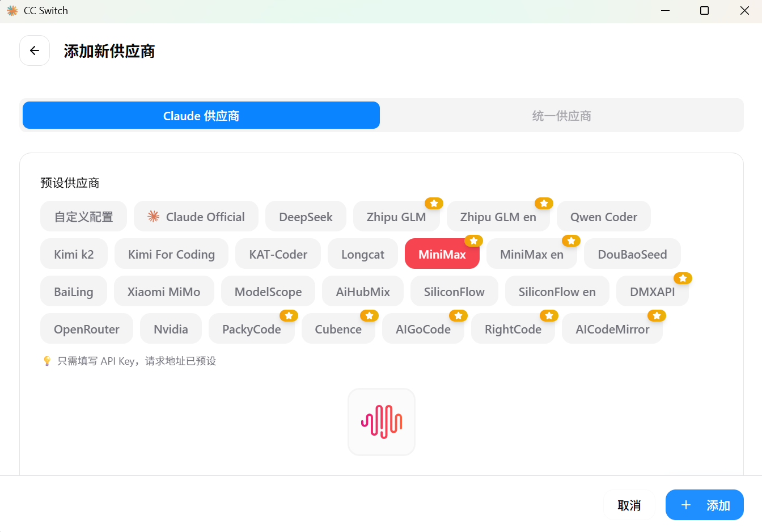
Task: Choose the DouBaoSeed preset
Action: pyautogui.click(x=632, y=254)
